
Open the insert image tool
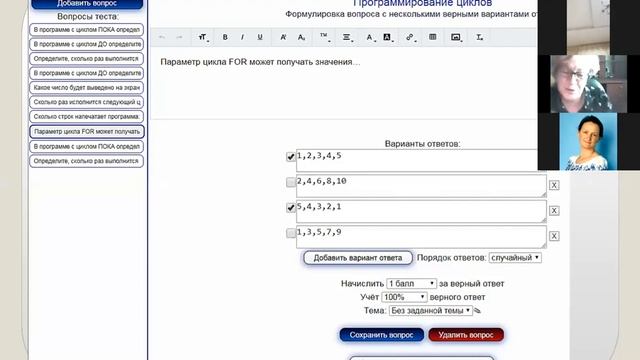(456, 37)
